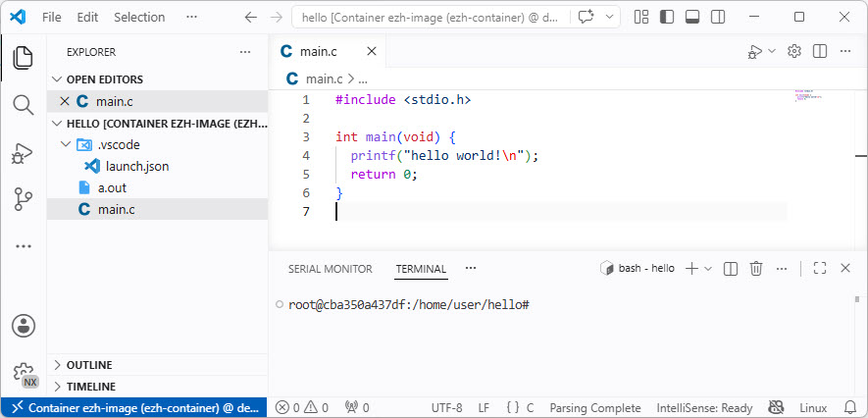Toggle secondary side bar visibility
868x418 pixels.
[x=718, y=17]
